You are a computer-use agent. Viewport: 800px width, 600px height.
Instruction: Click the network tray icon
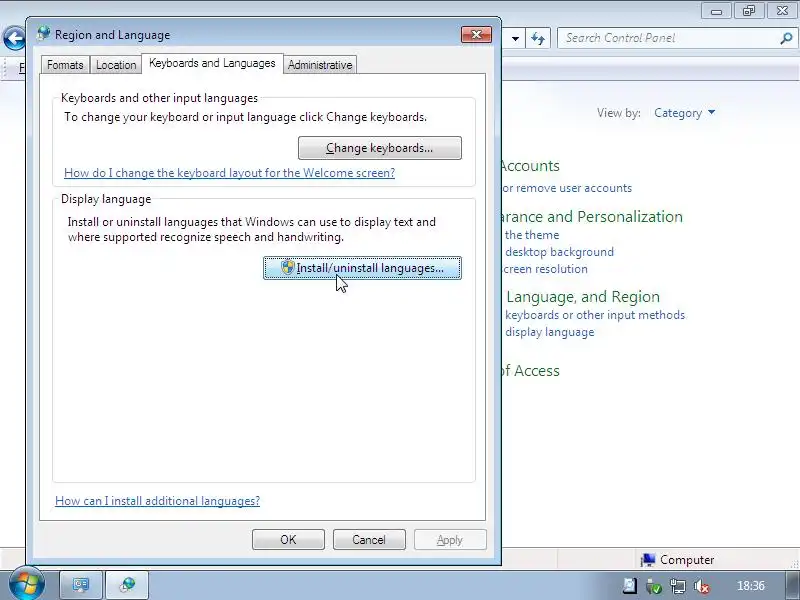pyautogui.click(x=678, y=586)
